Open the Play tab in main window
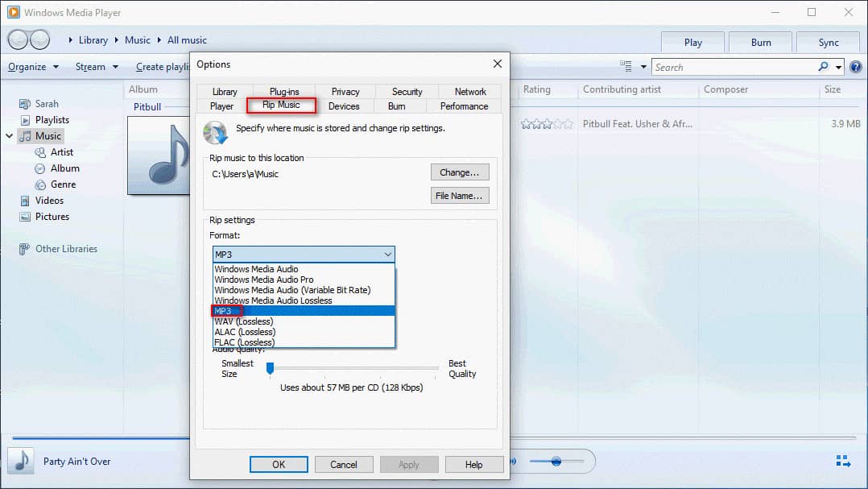868x489 pixels. (x=692, y=43)
